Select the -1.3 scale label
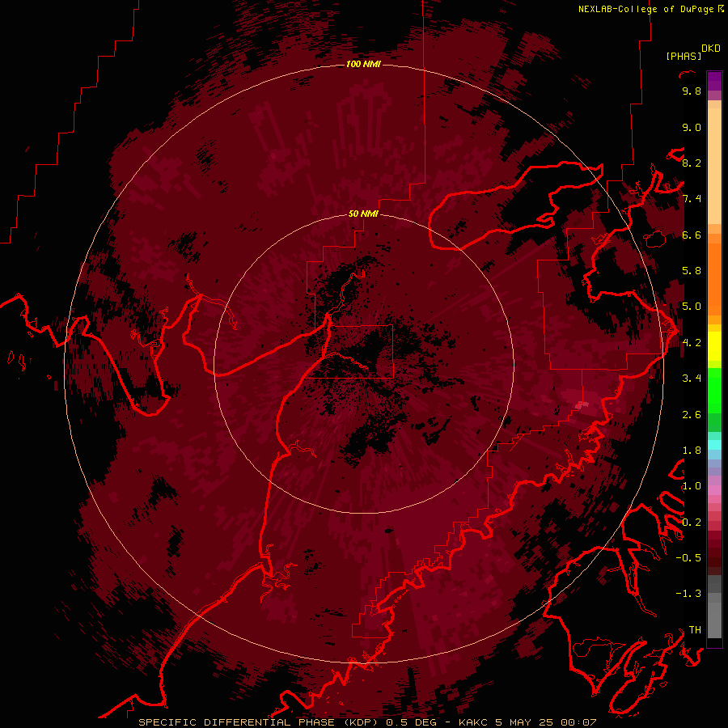728x728 pixels. [688, 594]
